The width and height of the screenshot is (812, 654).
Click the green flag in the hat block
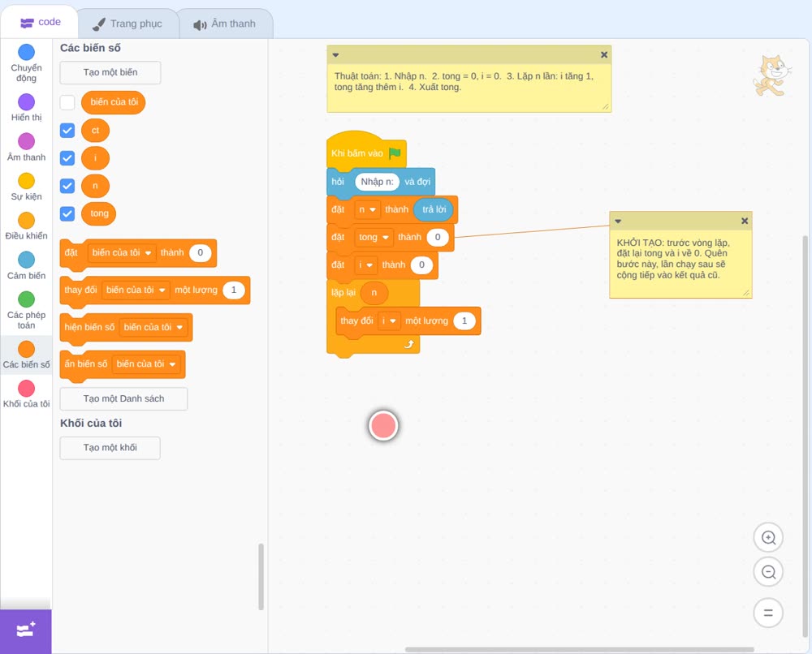395,153
